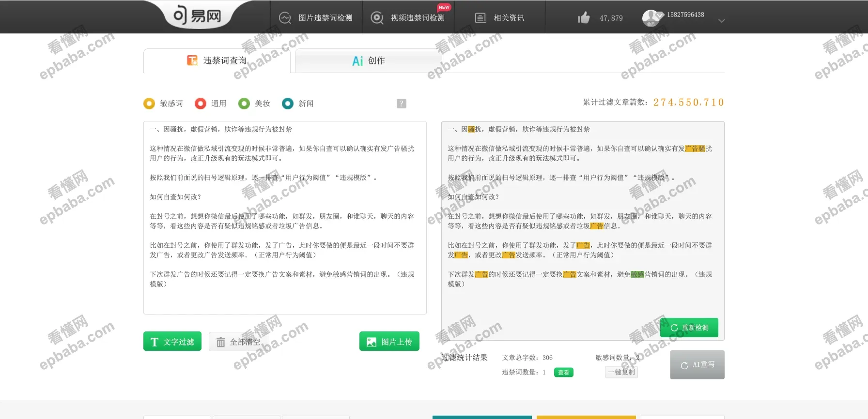Click the AI重写 button
This screenshot has height=419, width=868.
tap(697, 365)
